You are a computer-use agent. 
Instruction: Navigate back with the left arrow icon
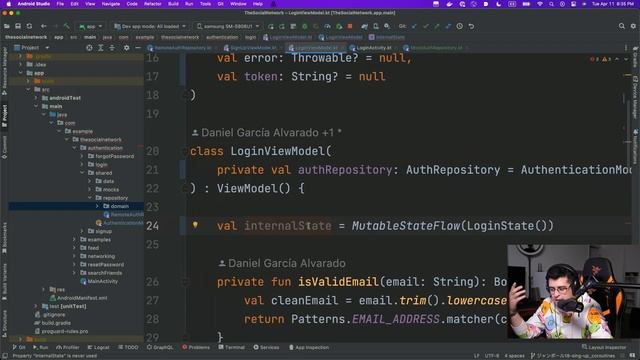point(43,26)
